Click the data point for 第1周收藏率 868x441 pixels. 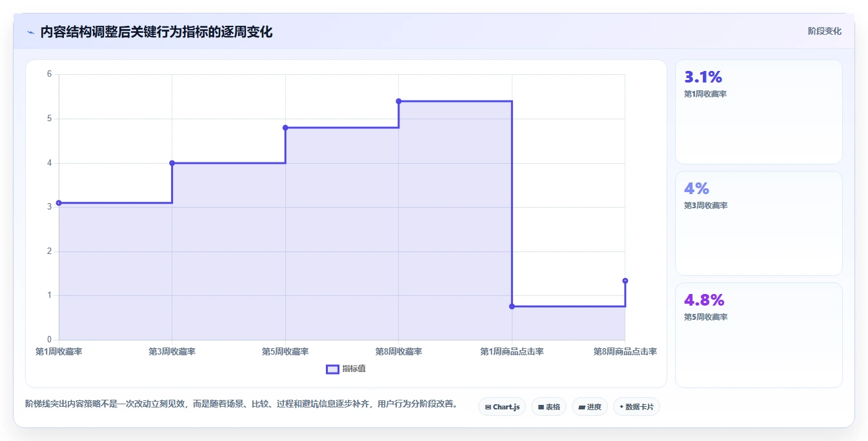click(x=59, y=203)
